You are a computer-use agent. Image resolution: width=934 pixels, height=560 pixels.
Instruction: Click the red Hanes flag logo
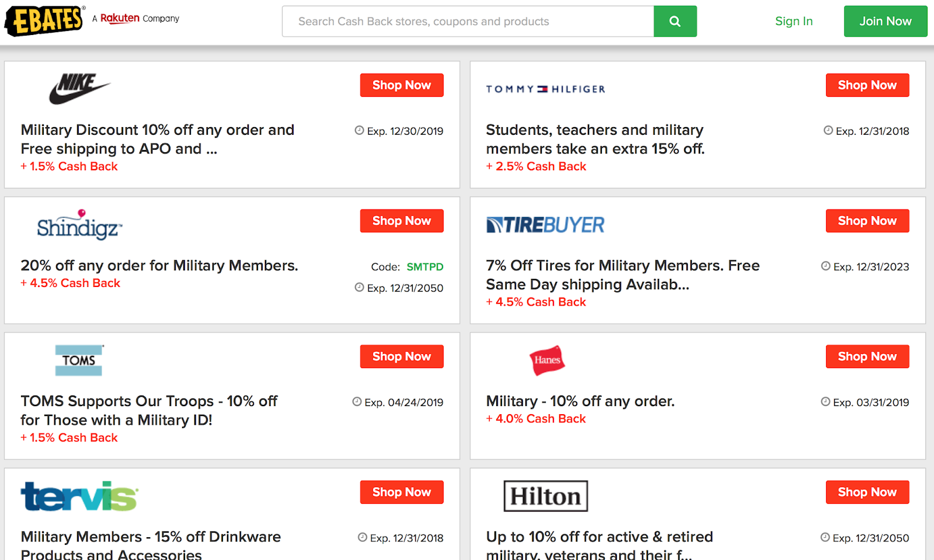547,360
